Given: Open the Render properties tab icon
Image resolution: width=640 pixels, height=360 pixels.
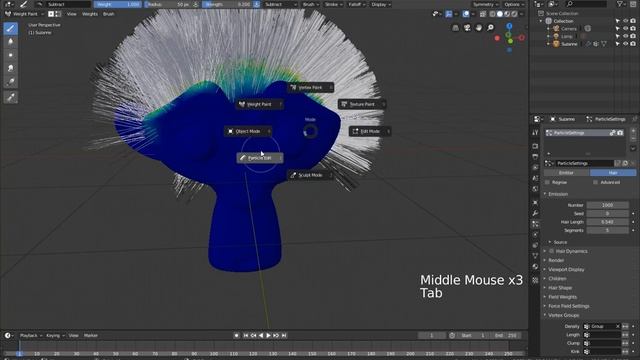Looking at the screenshot, I should point(536,146).
